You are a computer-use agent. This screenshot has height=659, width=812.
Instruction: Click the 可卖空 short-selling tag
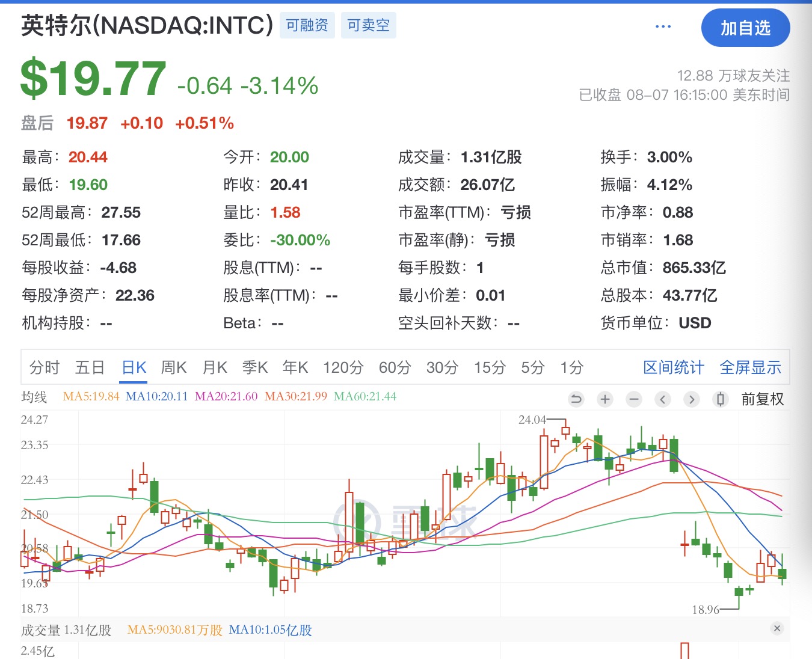tap(368, 25)
